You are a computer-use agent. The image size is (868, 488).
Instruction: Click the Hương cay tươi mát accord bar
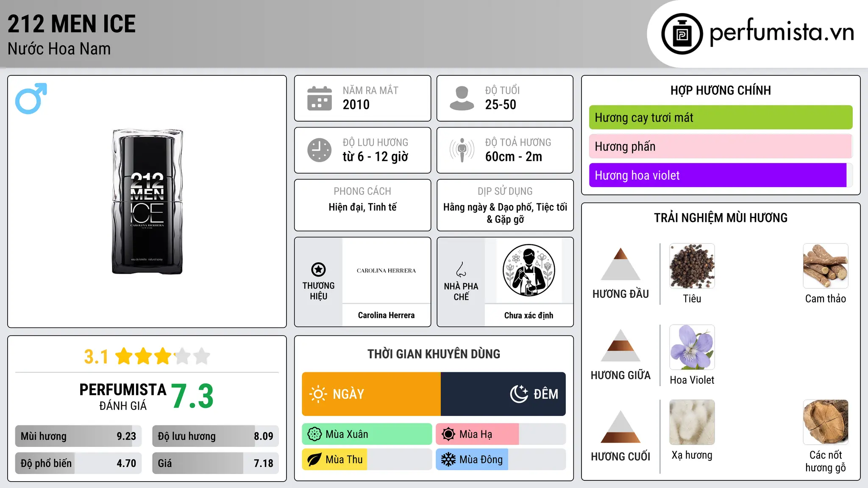point(721,117)
